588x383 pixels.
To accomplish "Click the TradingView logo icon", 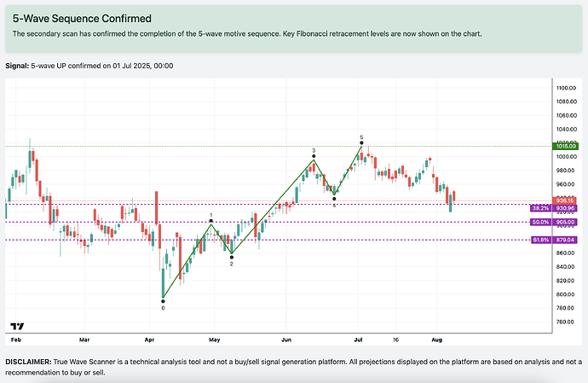I will [x=16, y=325].
